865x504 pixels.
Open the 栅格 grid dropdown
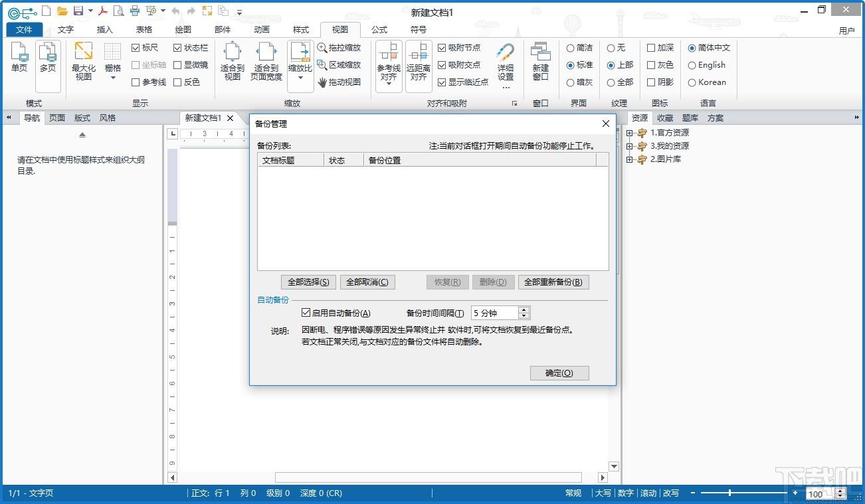tap(113, 78)
